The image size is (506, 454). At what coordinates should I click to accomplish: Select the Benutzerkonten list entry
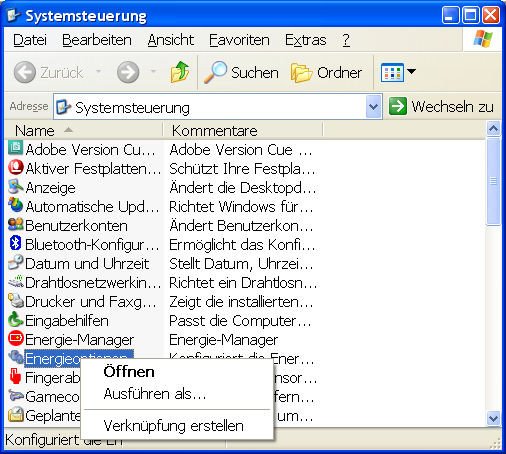(76, 226)
